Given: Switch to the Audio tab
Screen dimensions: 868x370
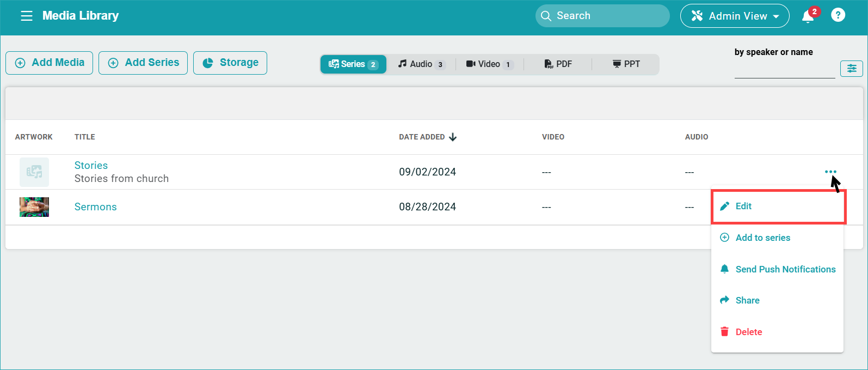Looking at the screenshot, I should pyautogui.click(x=421, y=64).
